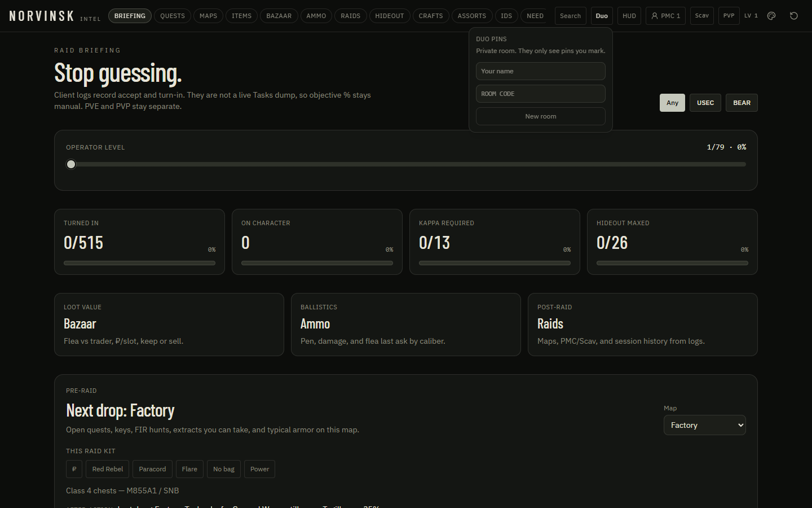Toggle the Paracord kit chip

click(152, 469)
